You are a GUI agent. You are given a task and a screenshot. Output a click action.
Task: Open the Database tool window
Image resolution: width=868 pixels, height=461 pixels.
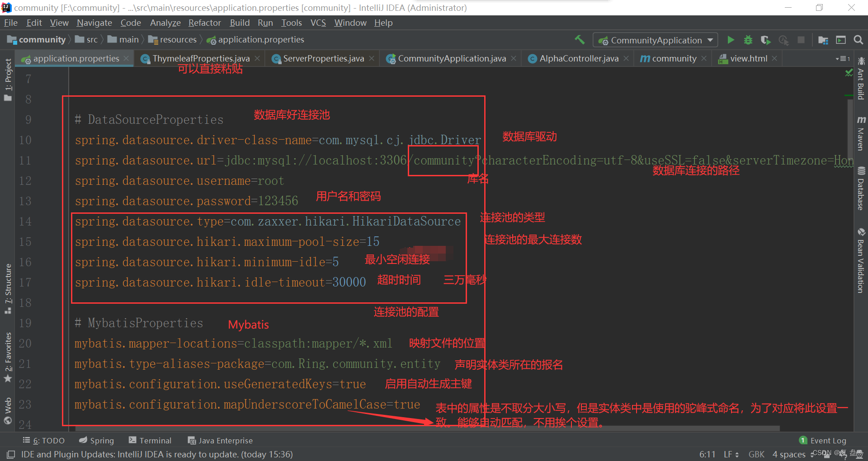click(861, 188)
